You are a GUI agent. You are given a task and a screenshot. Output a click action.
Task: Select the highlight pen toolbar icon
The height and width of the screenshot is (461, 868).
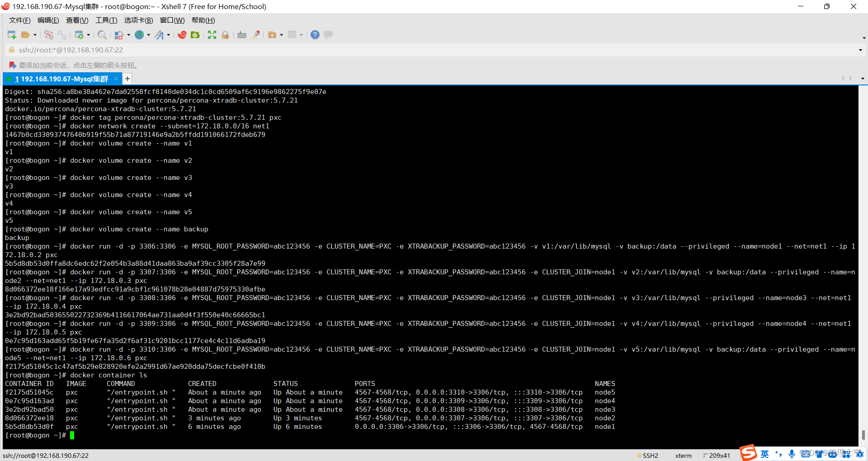[x=255, y=35]
